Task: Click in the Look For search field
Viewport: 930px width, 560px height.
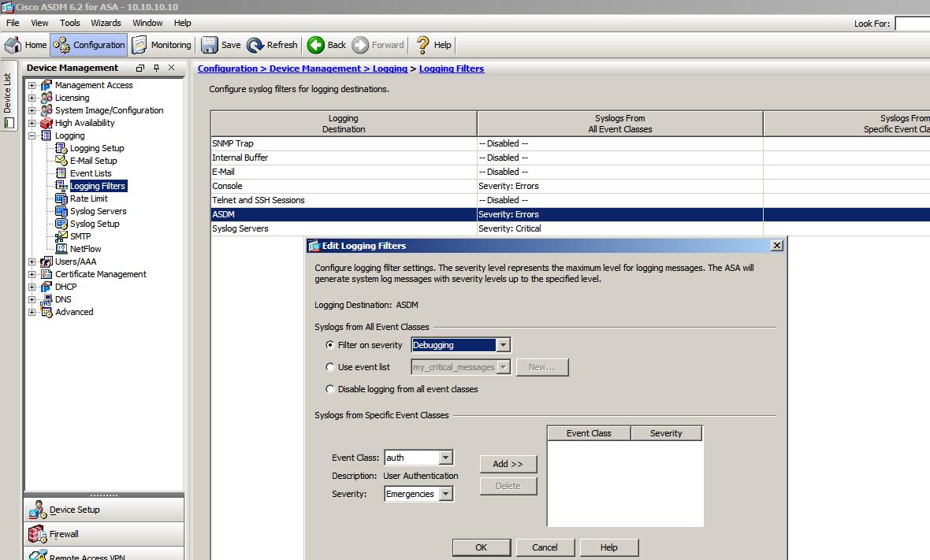Action: pos(912,24)
